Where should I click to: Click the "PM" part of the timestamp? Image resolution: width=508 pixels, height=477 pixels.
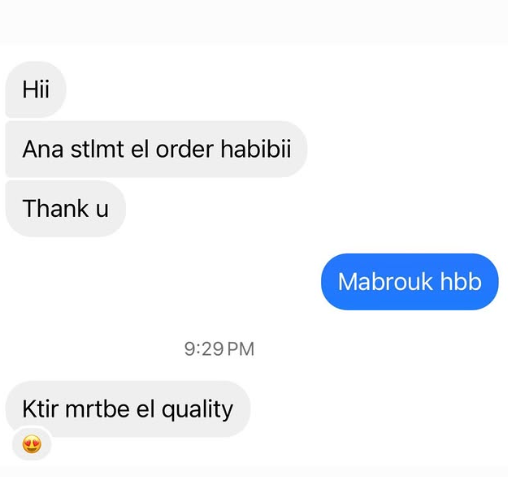(x=242, y=349)
